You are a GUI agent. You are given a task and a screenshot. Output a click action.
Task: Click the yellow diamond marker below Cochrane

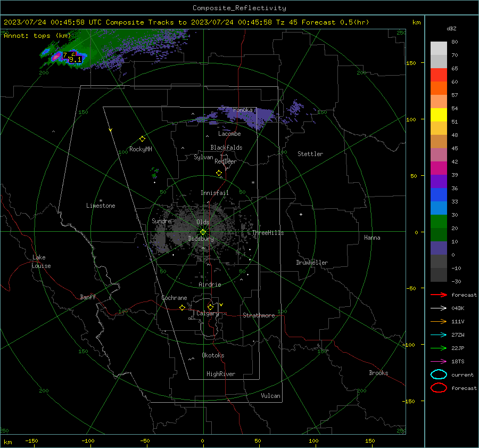pyautogui.click(x=182, y=307)
